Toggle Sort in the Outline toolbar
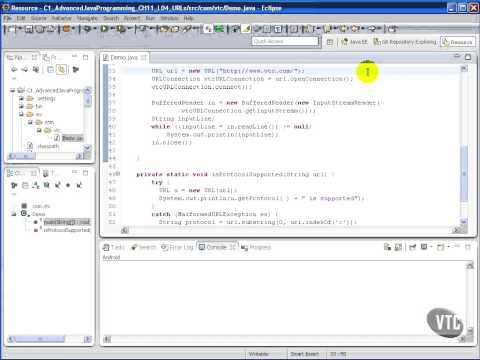 point(36,185)
